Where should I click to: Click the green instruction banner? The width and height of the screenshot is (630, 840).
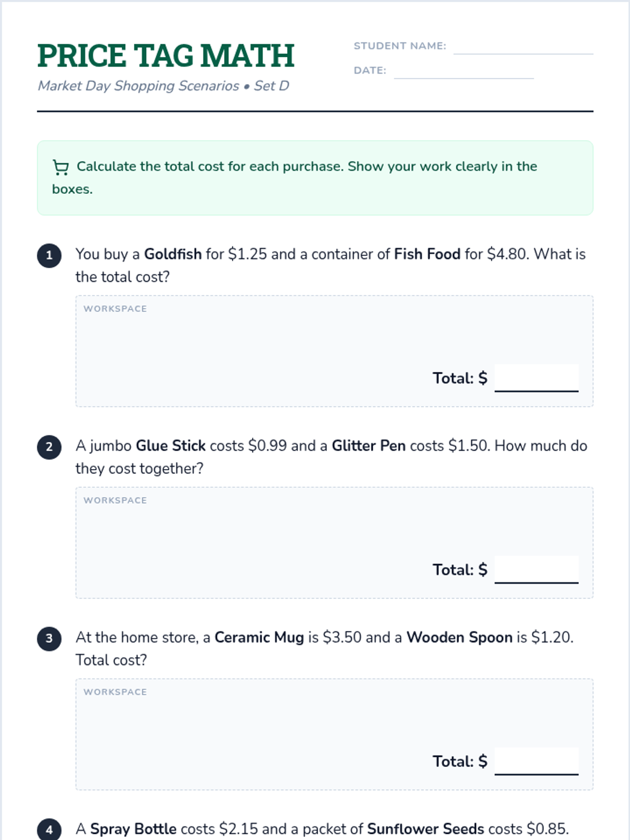point(315,178)
